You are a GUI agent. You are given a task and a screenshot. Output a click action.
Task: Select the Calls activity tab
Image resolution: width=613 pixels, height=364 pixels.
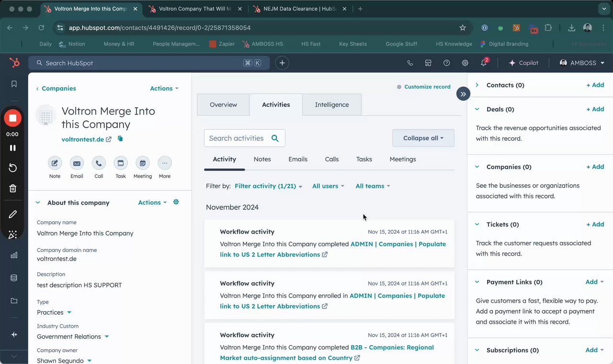click(332, 159)
